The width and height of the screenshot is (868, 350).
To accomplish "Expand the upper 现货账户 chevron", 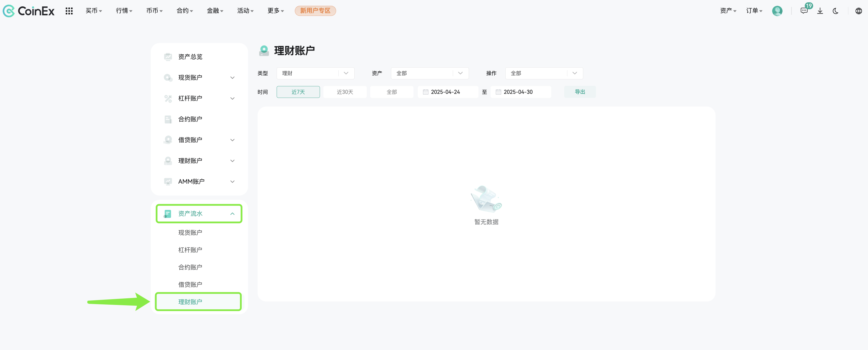I will [232, 77].
